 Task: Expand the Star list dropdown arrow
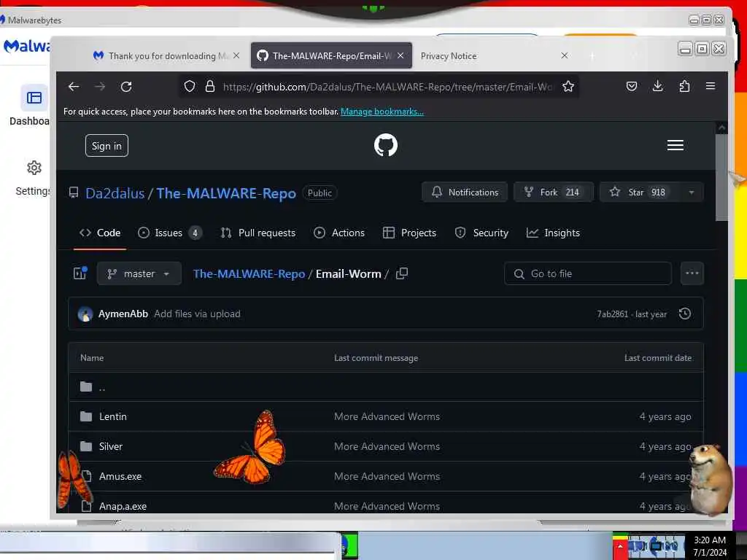pos(692,192)
